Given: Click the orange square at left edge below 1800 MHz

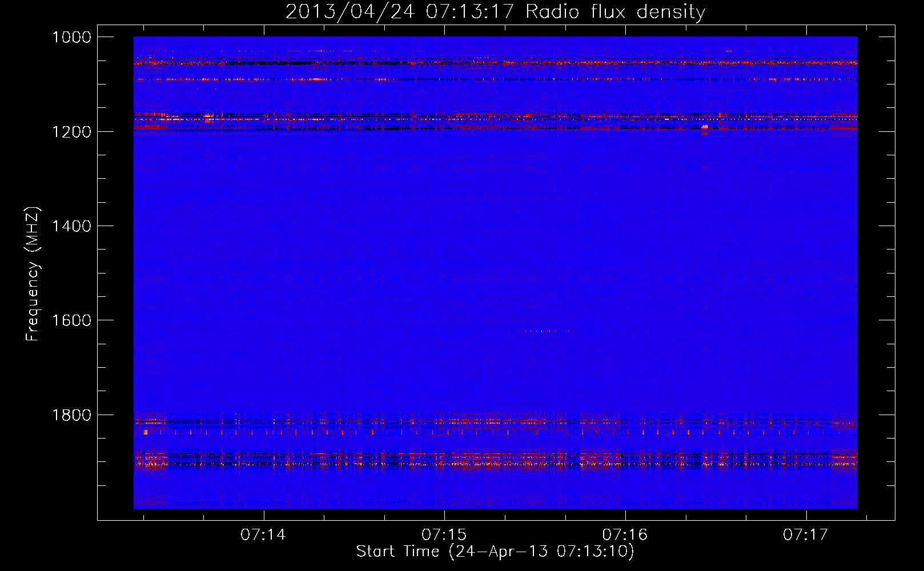Looking at the screenshot, I should click(146, 433).
